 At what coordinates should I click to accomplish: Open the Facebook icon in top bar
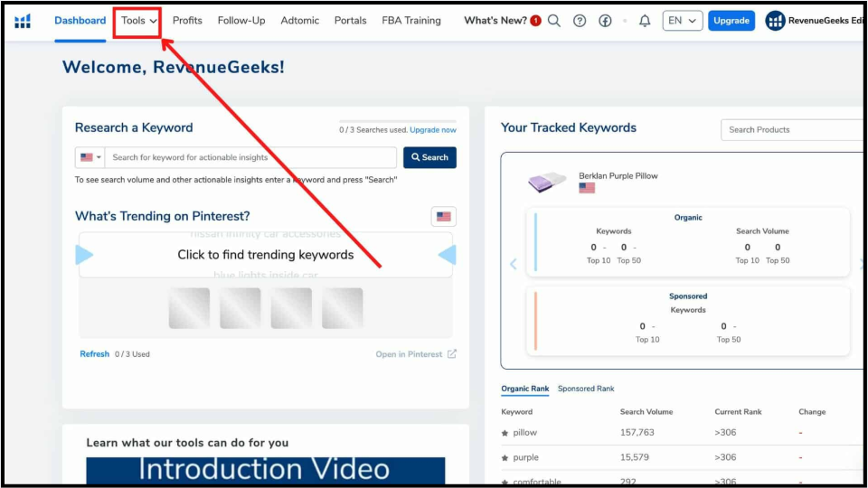click(x=605, y=21)
